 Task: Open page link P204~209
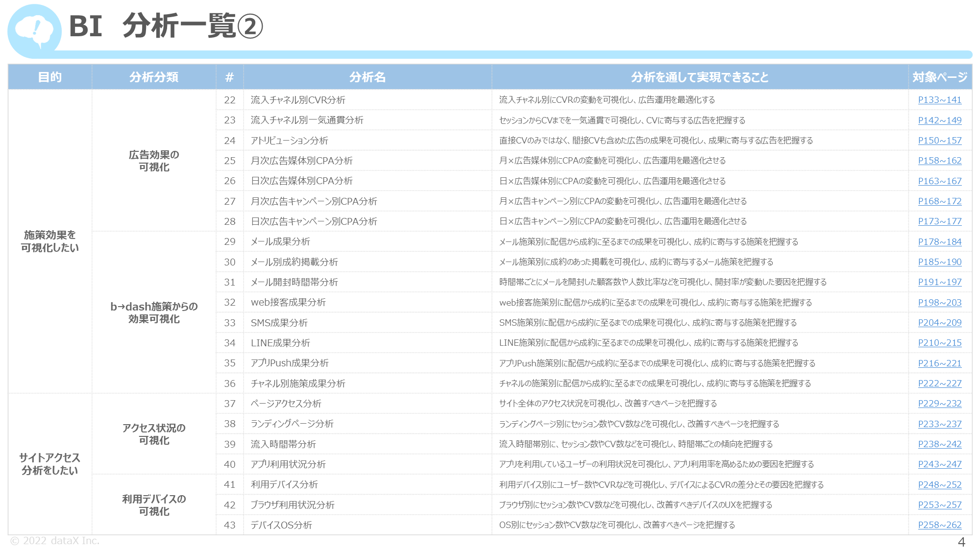[x=940, y=323]
